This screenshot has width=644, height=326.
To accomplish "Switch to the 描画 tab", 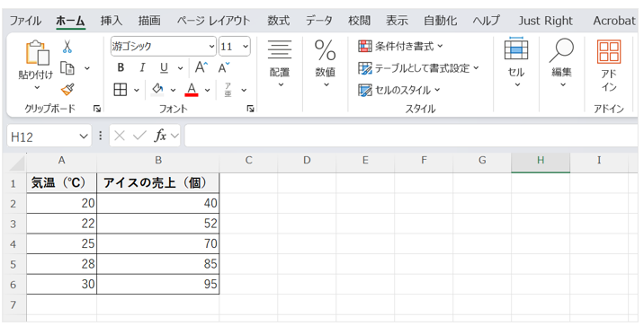I will pos(149,21).
